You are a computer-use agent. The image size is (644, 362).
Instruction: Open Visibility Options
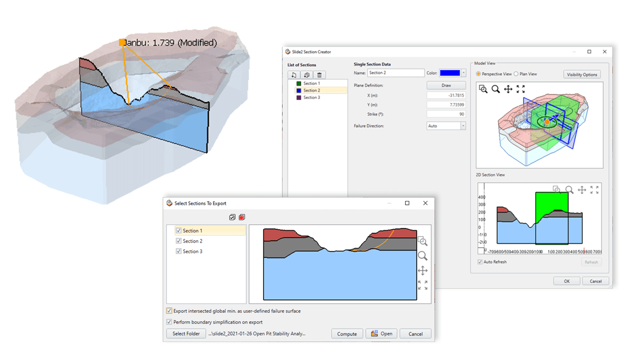point(582,75)
